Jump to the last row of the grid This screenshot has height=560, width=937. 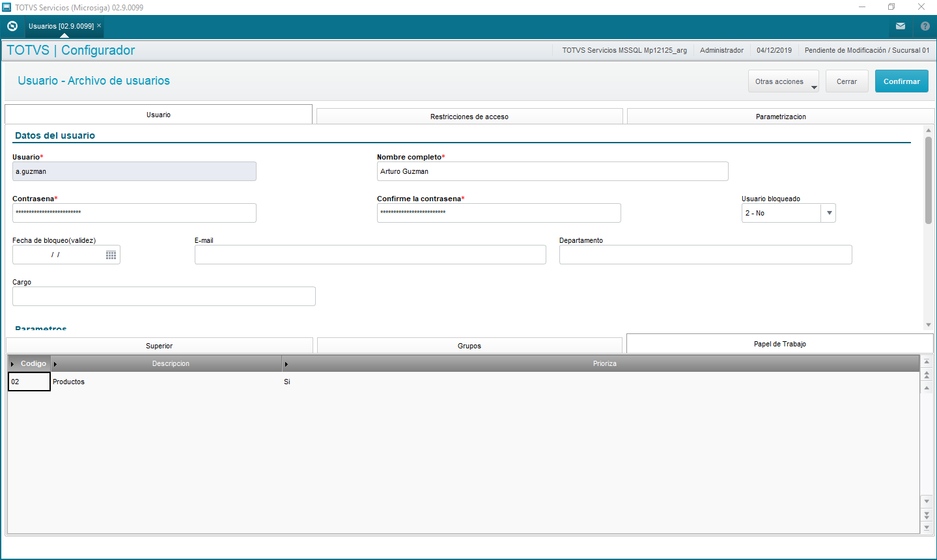pyautogui.click(x=927, y=527)
